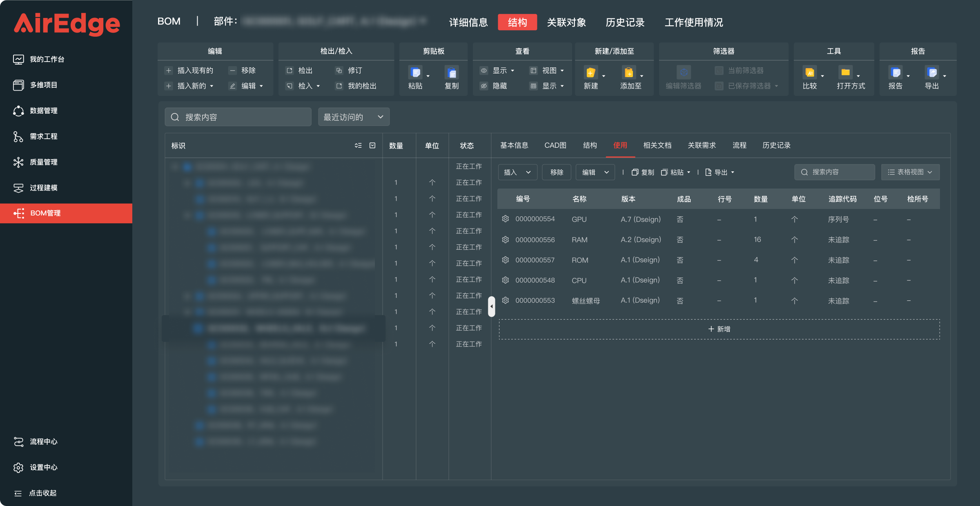Screen dimensions: 980x506
Task: Click gear icon for row 0000000556
Action: point(506,240)
